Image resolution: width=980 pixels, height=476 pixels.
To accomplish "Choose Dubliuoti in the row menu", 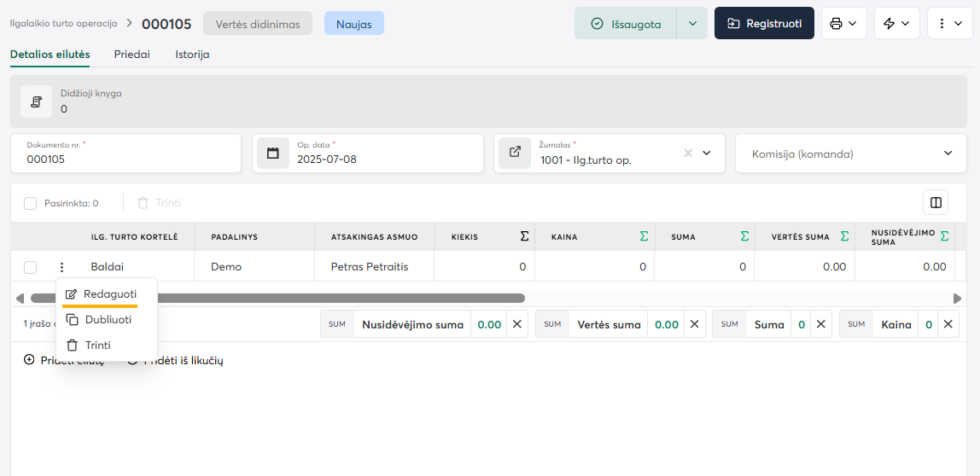I will [108, 319].
